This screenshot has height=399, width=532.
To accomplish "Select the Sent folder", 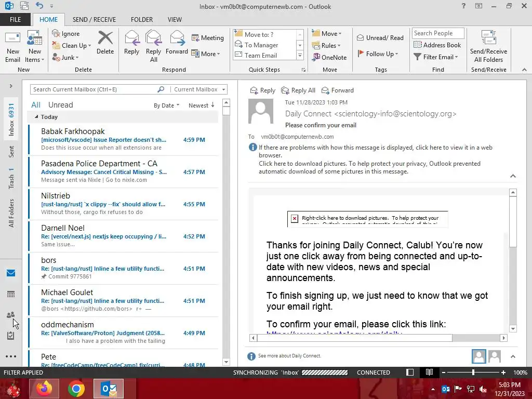I will (11, 152).
